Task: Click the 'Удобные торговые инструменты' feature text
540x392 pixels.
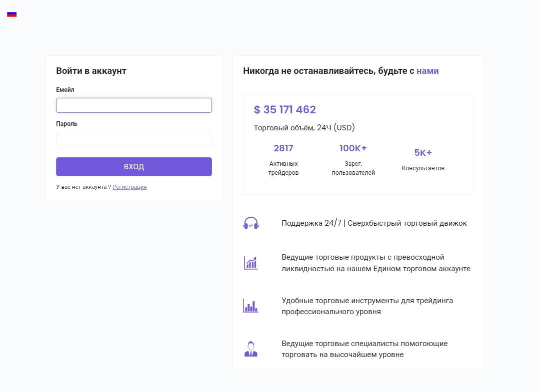Action: (x=367, y=306)
